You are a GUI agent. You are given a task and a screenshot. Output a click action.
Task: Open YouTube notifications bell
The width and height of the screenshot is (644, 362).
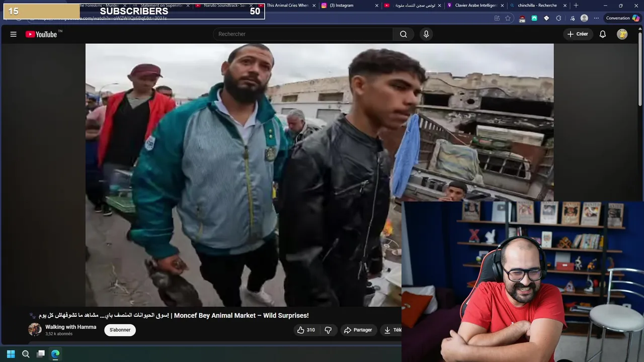point(603,34)
